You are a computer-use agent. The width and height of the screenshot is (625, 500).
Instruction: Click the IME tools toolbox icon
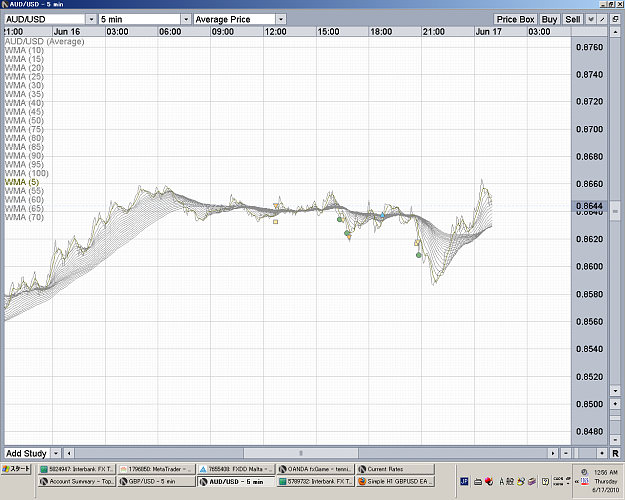(532, 481)
